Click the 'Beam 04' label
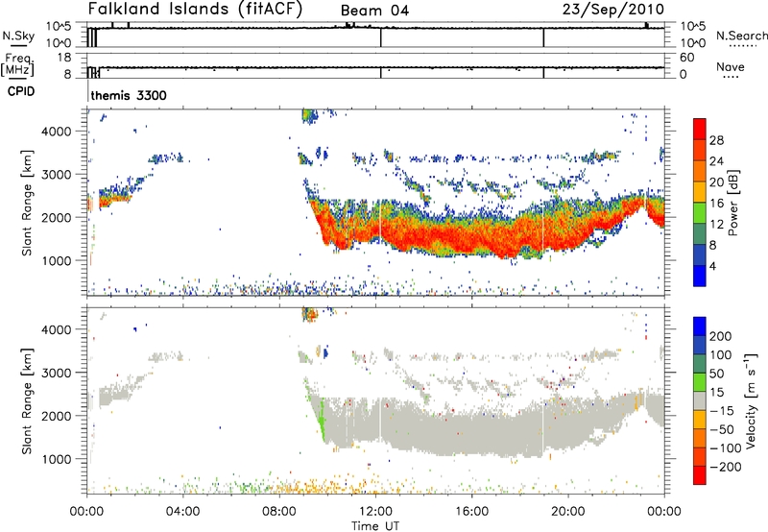The width and height of the screenshot is (768, 532). pos(374,11)
